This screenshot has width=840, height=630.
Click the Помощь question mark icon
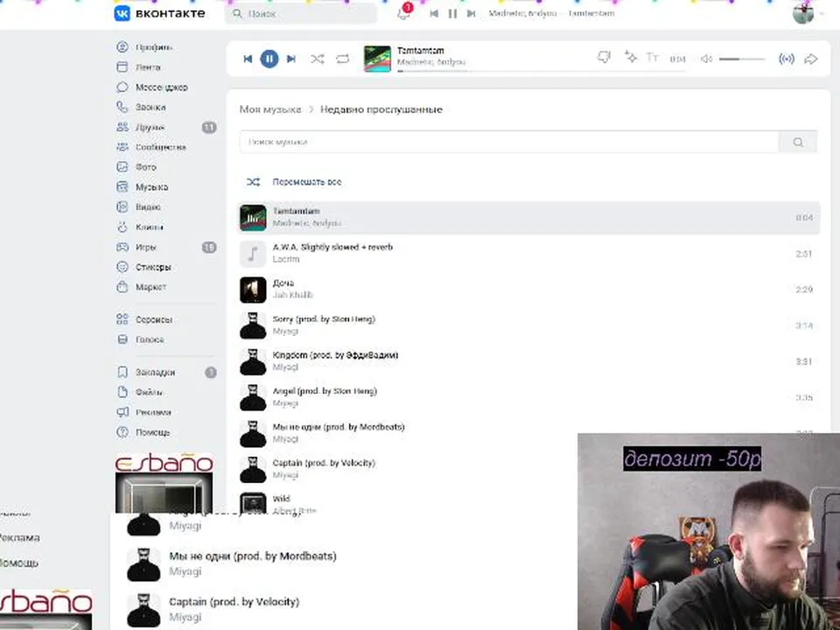tap(122, 431)
